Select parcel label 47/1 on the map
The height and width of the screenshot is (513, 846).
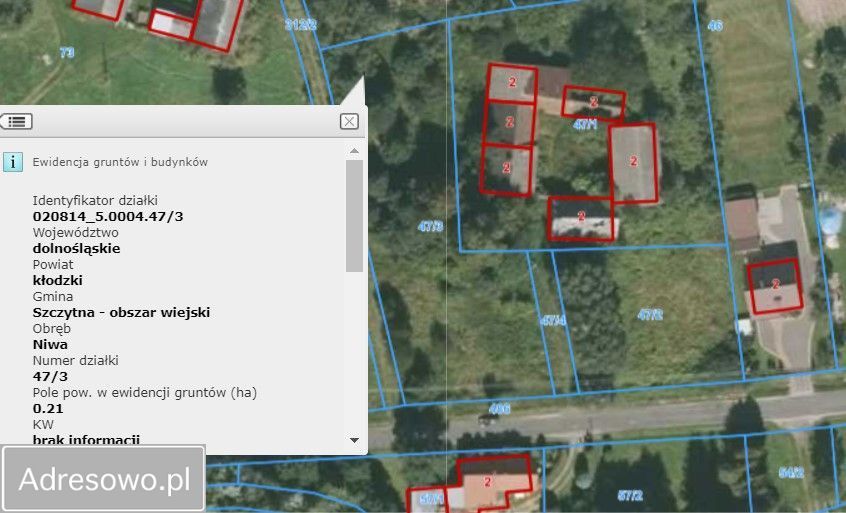point(585,125)
